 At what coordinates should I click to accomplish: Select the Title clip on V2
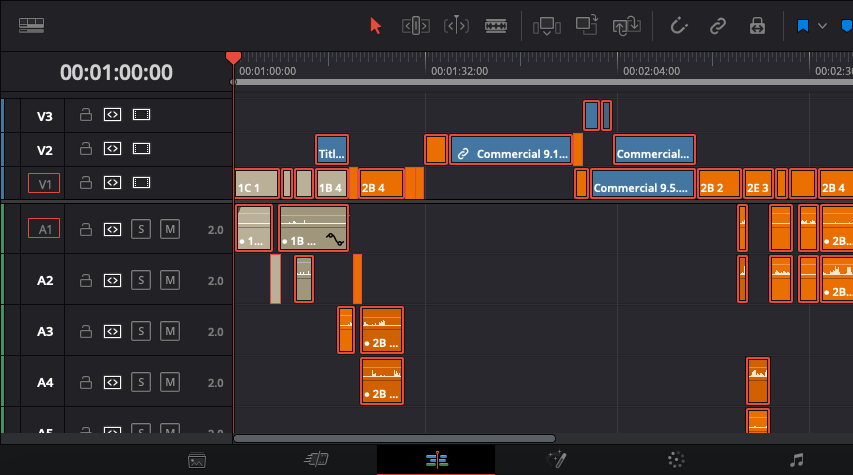click(332, 150)
